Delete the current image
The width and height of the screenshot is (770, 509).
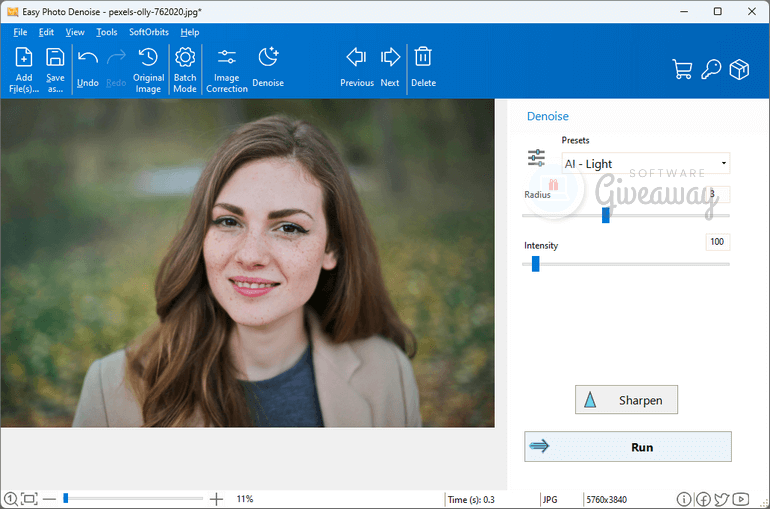click(x=423, y=68)
